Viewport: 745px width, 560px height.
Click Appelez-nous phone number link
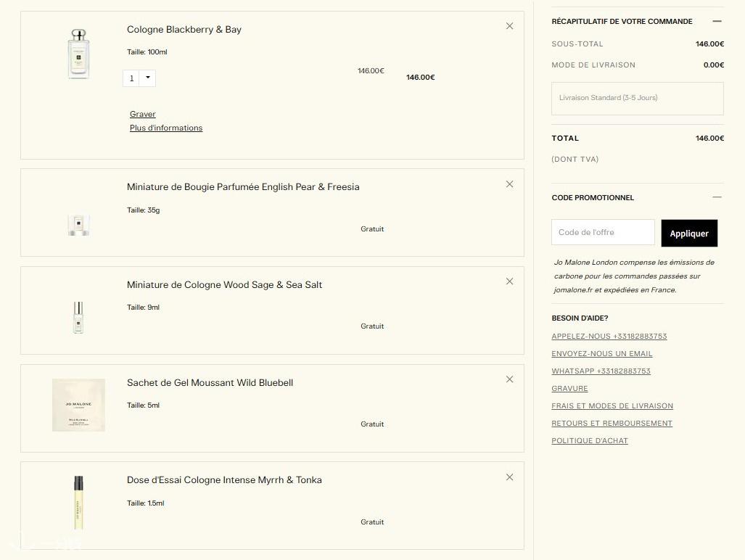pos(609,337)
